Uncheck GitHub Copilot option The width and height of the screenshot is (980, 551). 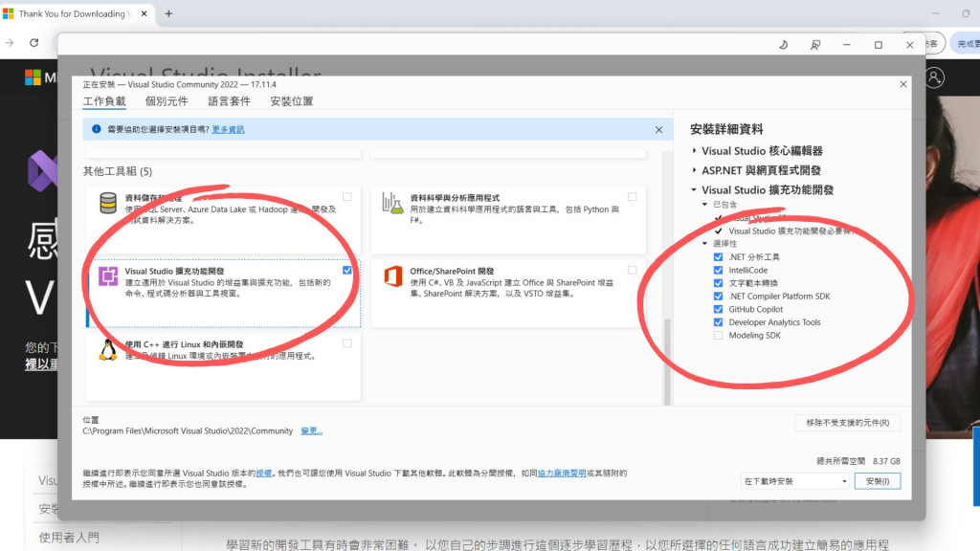tap(718, 309)
